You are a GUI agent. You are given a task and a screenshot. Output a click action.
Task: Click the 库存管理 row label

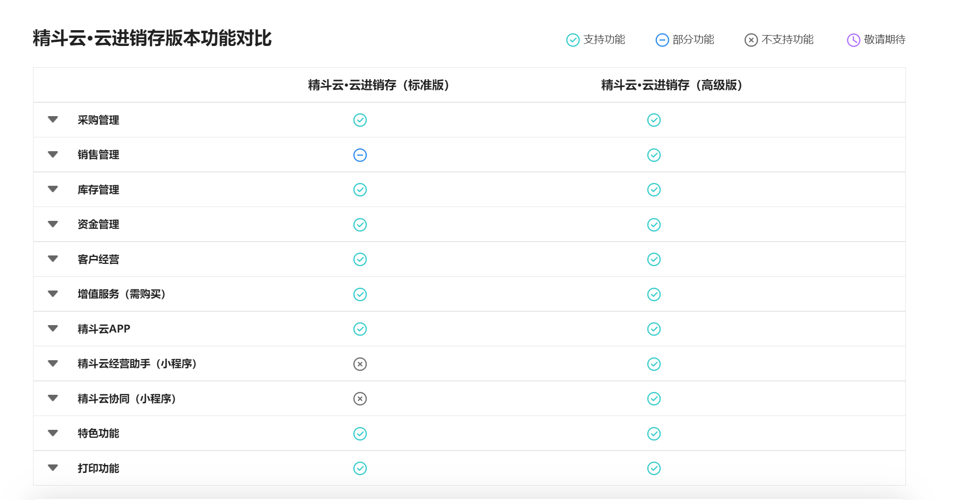pos(98,190)
